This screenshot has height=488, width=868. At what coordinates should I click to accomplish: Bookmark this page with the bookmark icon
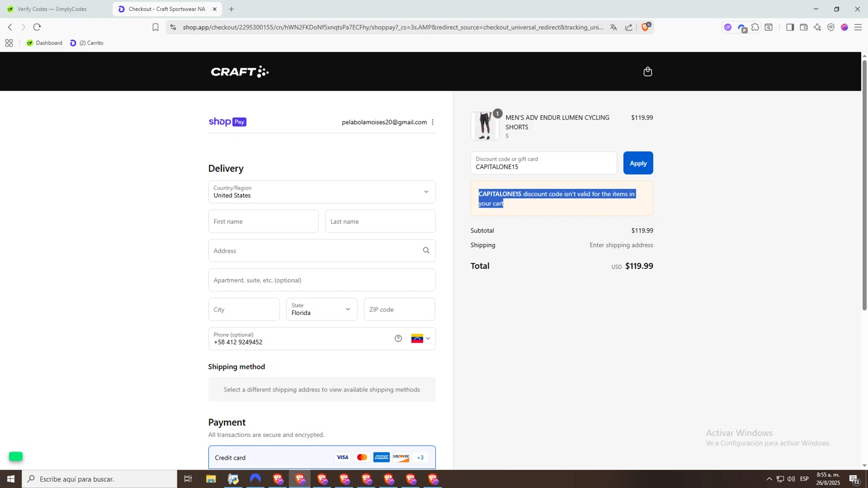[155, 27]
